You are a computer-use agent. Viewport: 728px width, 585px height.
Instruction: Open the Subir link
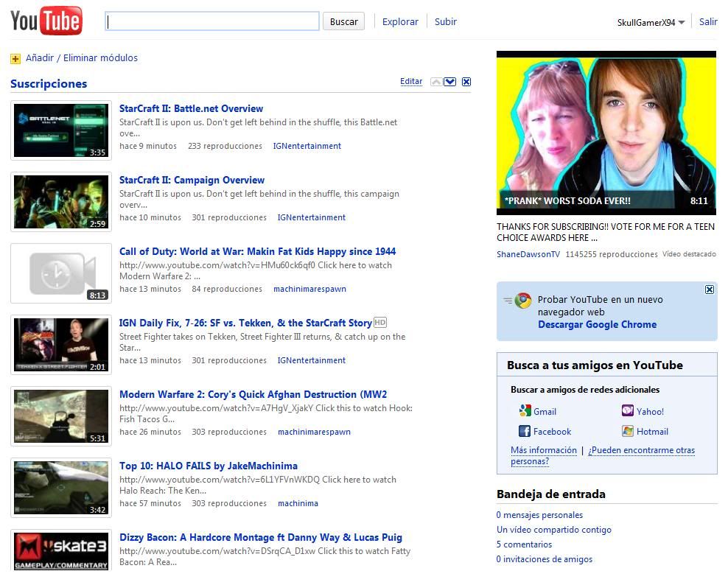click(446, 21)
